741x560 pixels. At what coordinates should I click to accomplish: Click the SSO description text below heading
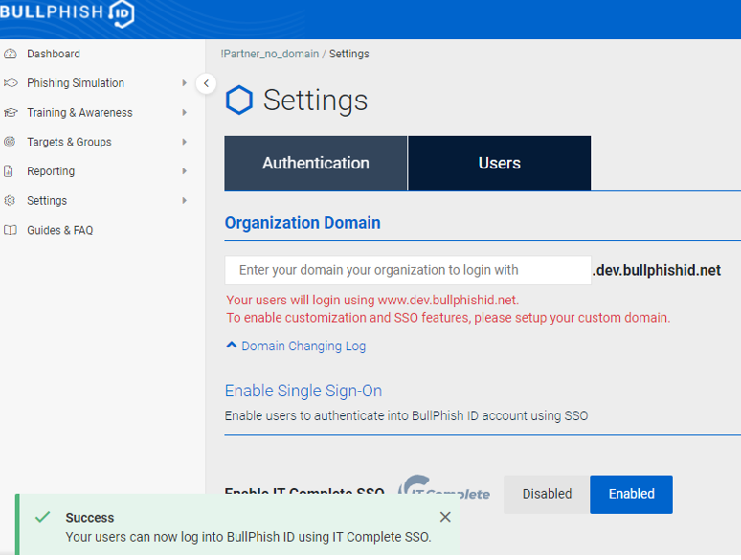click(x=407, y=415)
